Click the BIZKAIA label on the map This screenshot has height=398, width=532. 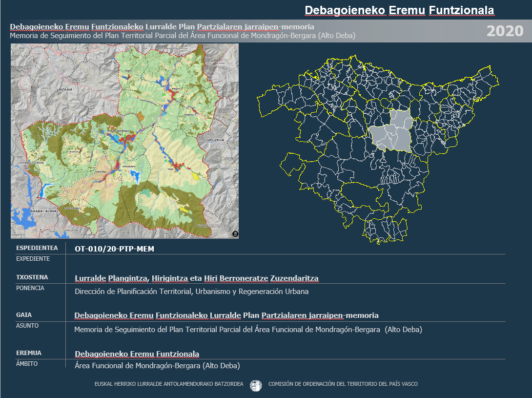65,90
